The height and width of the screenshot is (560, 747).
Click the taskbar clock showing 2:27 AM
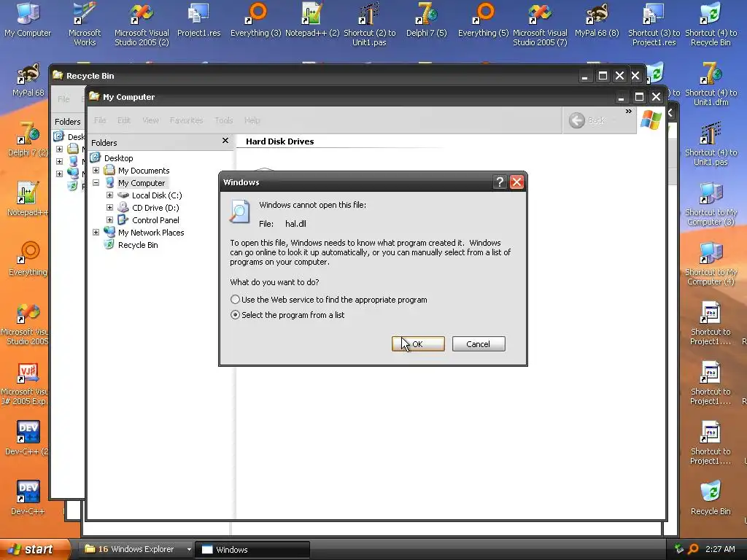(720, 549)
